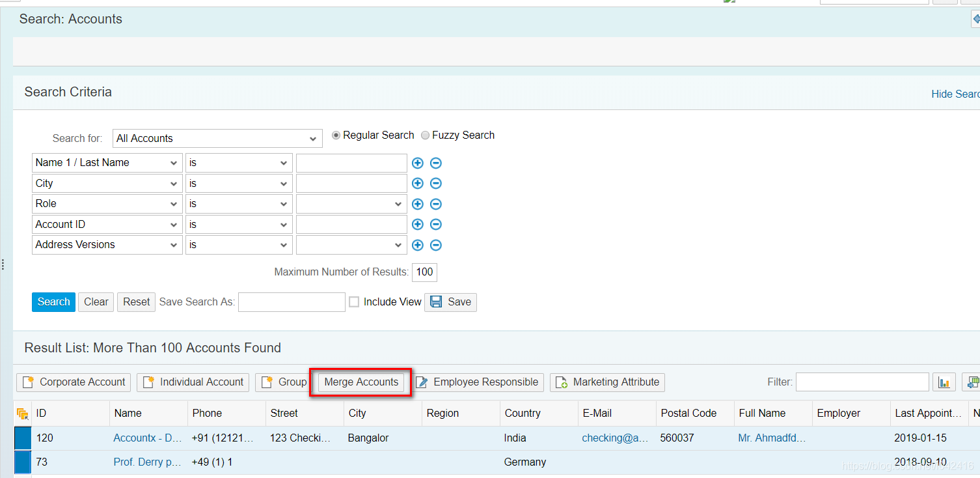Click the Reset button
This screenshot has height=478, width=980.
tap(136, 302)
